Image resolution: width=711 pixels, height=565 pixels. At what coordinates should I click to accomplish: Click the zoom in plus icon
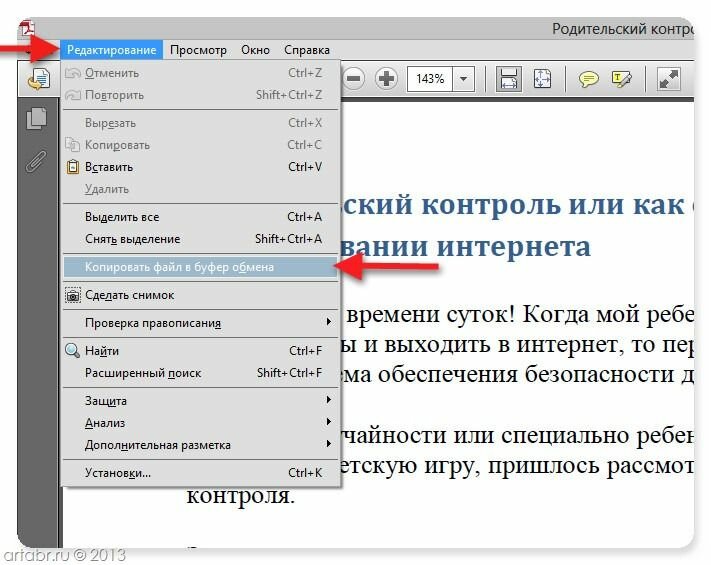point(387,79)
